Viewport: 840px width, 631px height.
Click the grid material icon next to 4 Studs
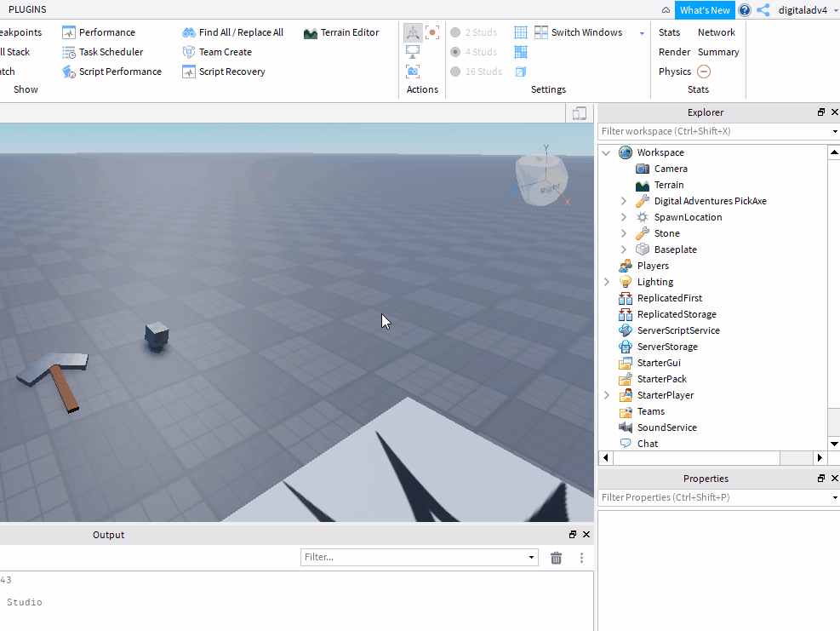(521, 52)
